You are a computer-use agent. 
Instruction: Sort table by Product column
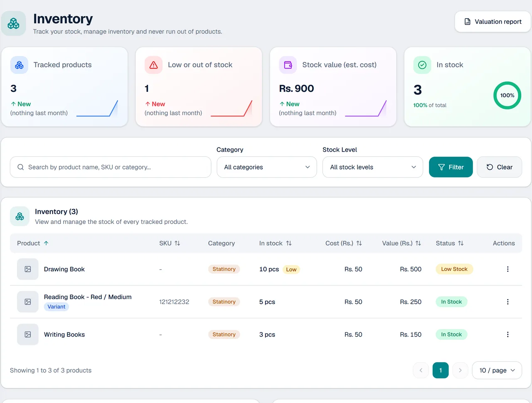point(33,243)
